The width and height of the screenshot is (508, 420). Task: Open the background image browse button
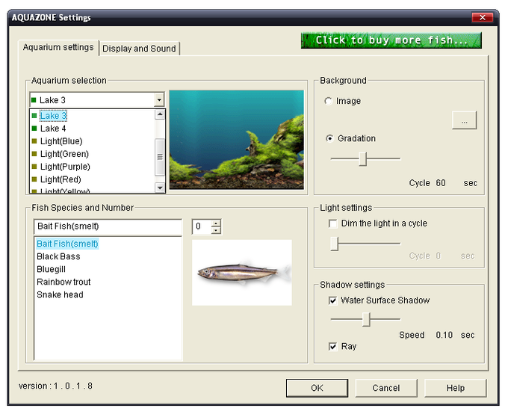tap(464, 120)
